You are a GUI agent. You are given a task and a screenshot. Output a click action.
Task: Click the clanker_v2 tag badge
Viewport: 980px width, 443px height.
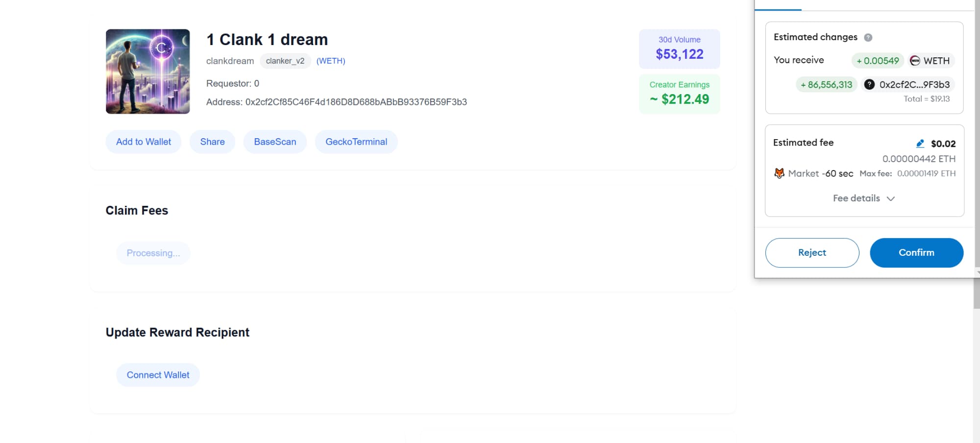tap(285, 61)
